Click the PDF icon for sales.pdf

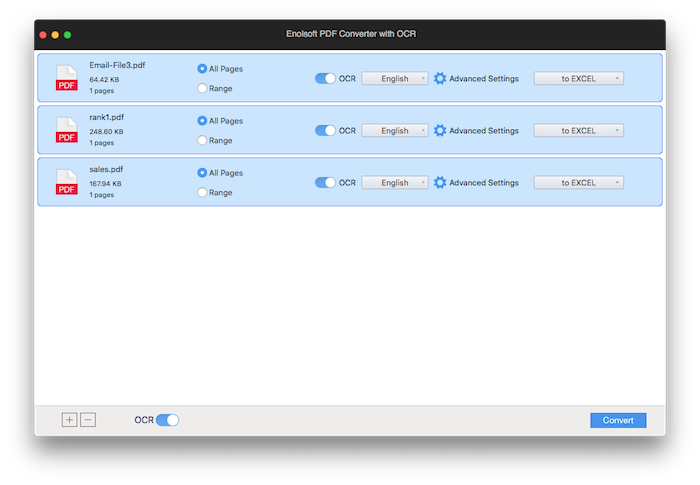coord(67,182)
